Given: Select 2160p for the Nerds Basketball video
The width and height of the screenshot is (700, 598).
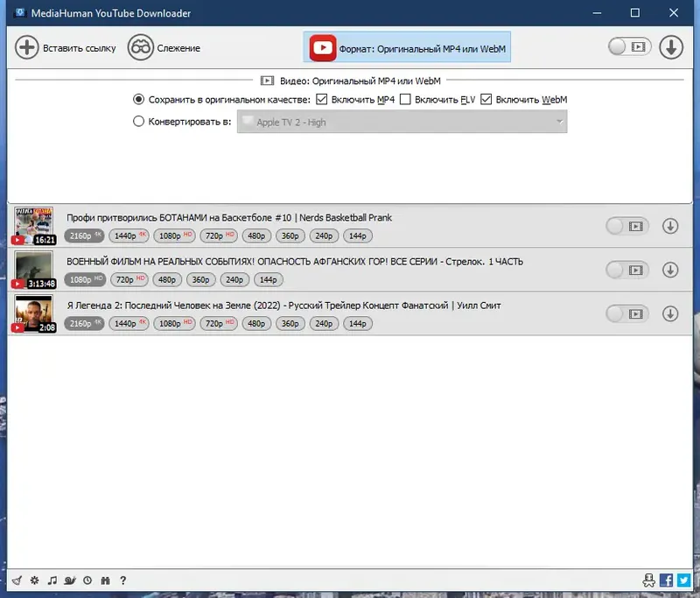Looking at the screenshot, I should [84, 236].
